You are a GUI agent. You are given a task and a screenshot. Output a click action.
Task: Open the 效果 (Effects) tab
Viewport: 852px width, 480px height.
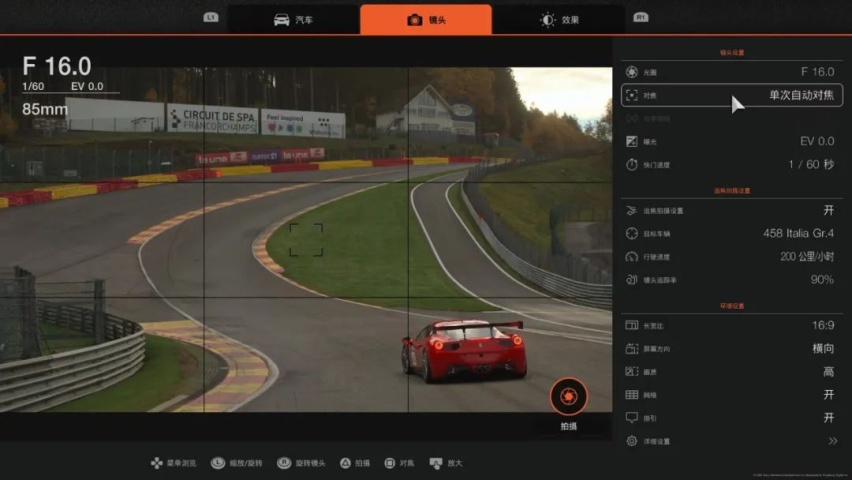559,20
